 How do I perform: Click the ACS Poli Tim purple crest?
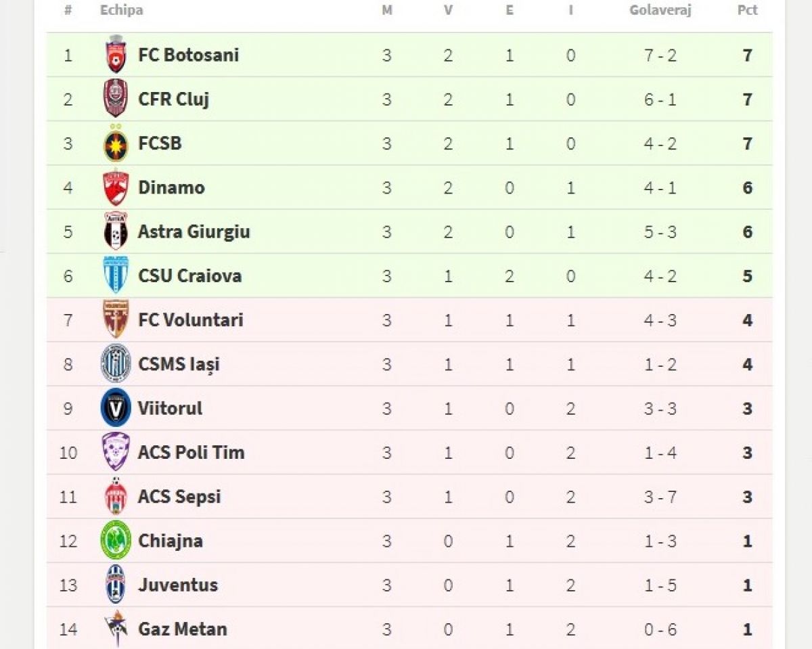point(116,452)
